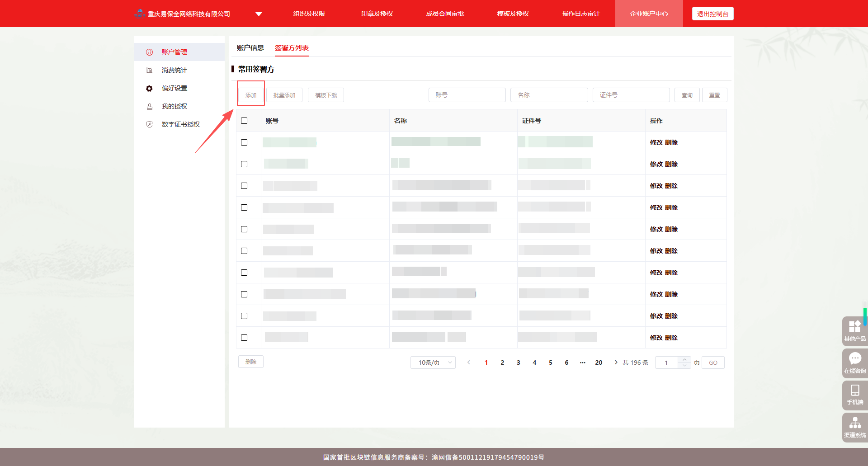Click 退出控制台 button

(712, 14)
